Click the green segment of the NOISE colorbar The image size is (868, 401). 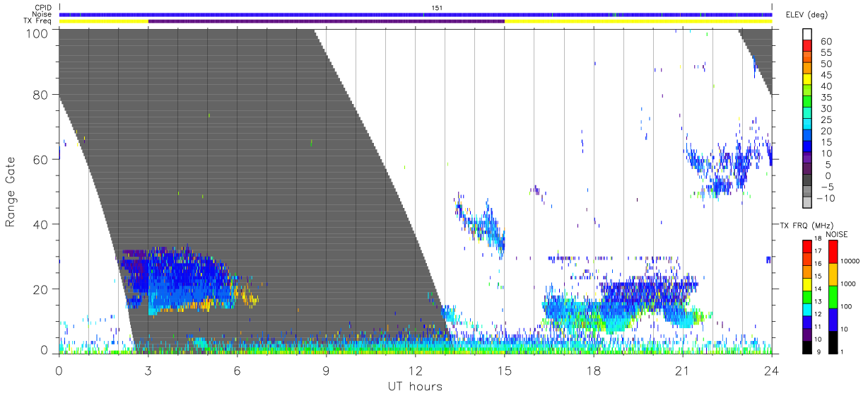click(834, 296)
